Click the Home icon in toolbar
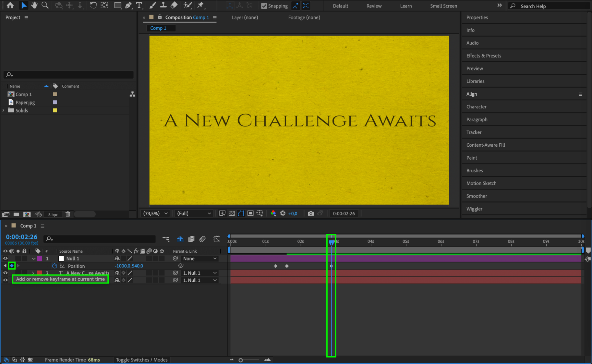Screen dimensions: 592x364 click(10, 5)
